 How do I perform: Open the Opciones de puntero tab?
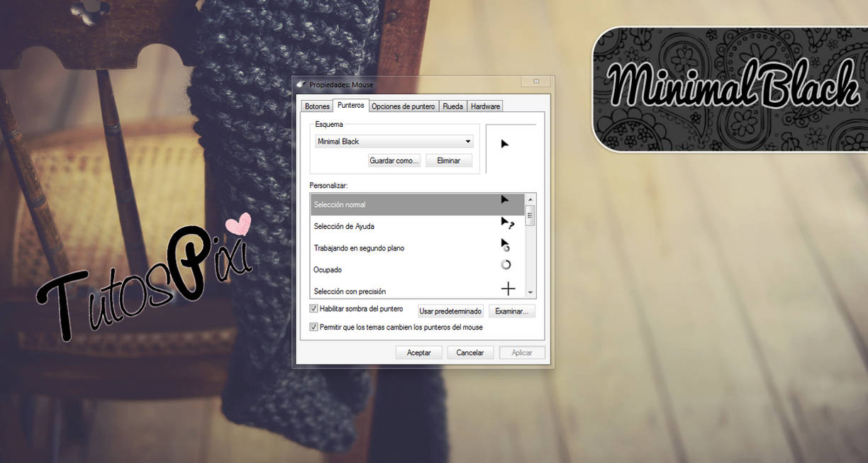[x=403, y=106]
